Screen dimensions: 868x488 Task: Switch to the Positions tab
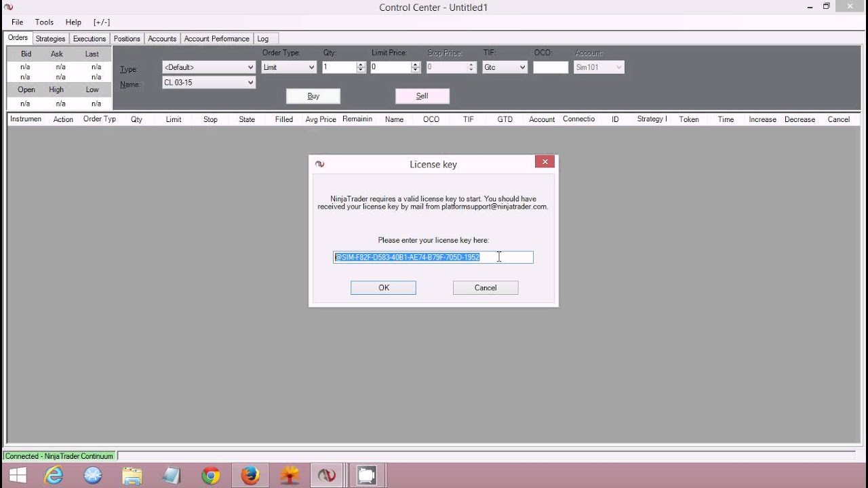(127, 39)
